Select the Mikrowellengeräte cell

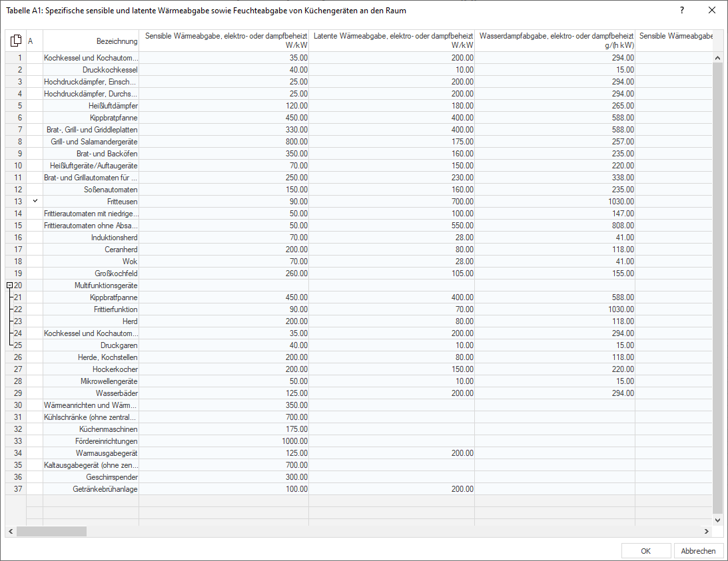point(91,381)
